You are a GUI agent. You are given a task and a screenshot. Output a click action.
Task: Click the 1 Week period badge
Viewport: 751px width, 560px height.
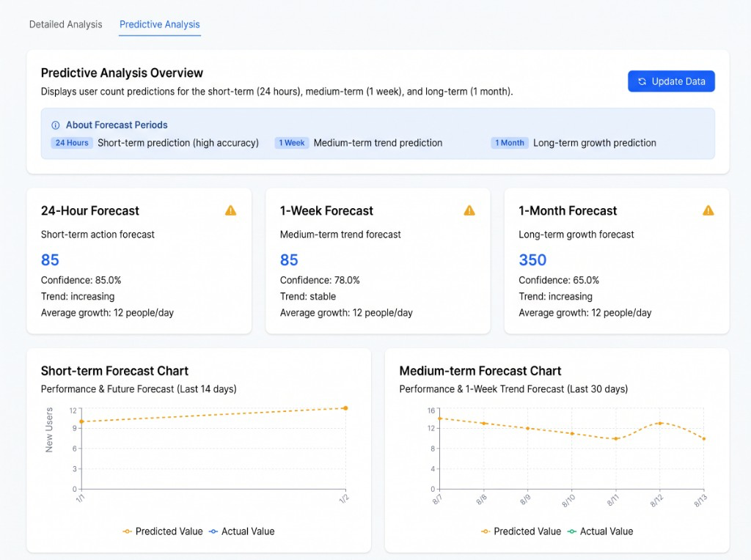point(292,143)
